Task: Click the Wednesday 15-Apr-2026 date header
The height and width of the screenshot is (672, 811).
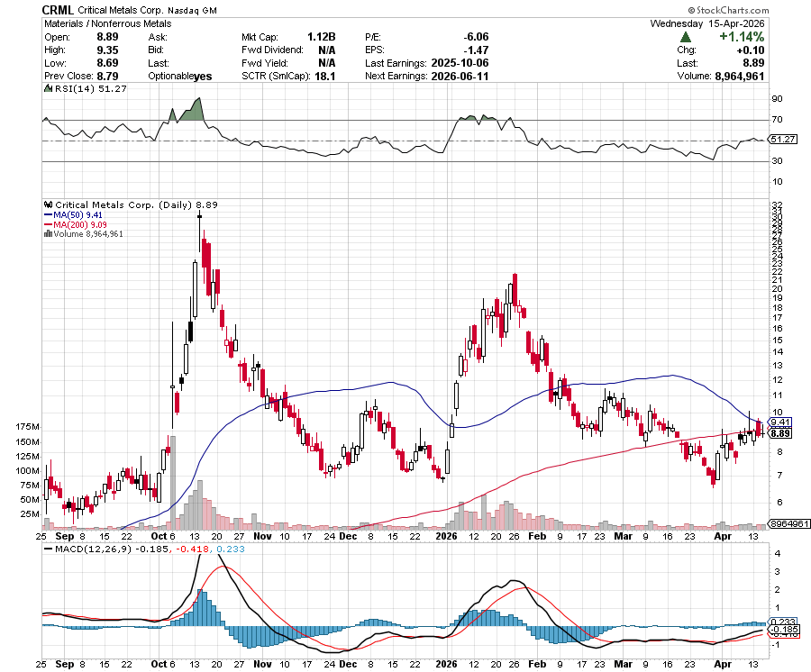Action: coord(707,23)
